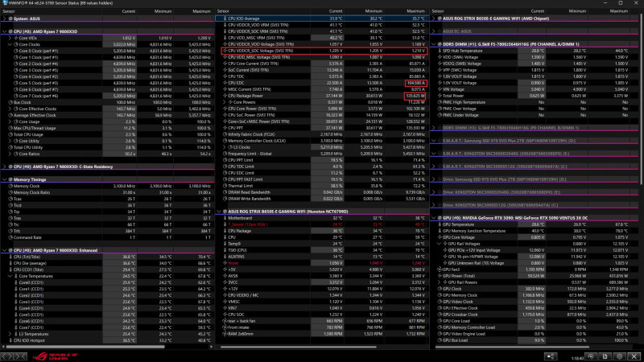Expand the Core Powers subtree
This screenshot has width=644, height=362.
tap(225, 102)
